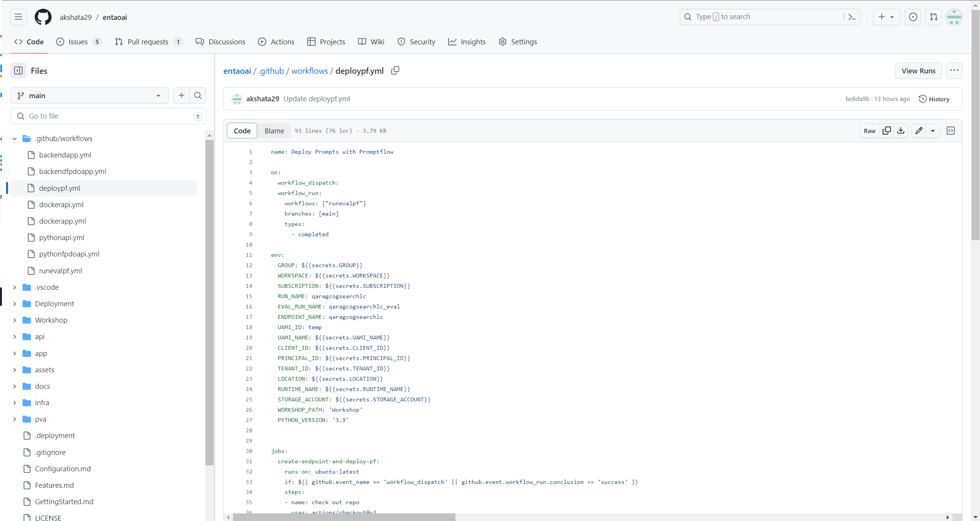This screenshot has height=521, width=980.
Task: Collapse the .github/workflows folder
Action: pos(15,139)
